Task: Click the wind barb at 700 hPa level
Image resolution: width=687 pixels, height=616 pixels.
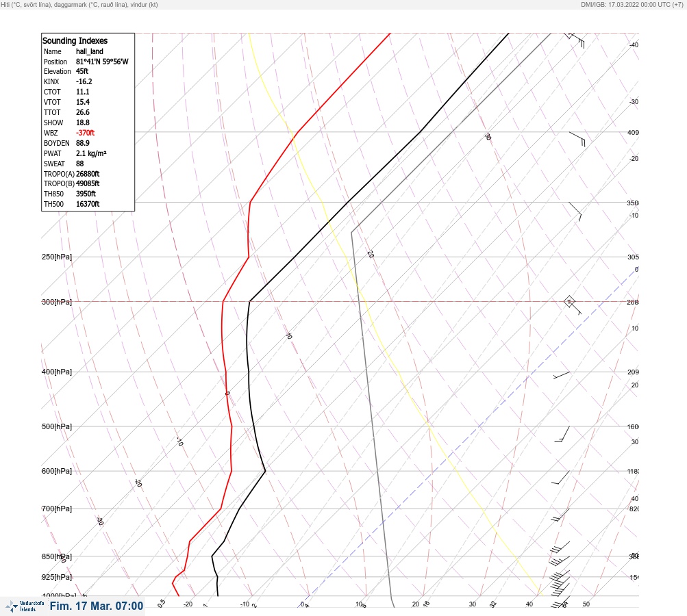Action: [x=561, y=515]
